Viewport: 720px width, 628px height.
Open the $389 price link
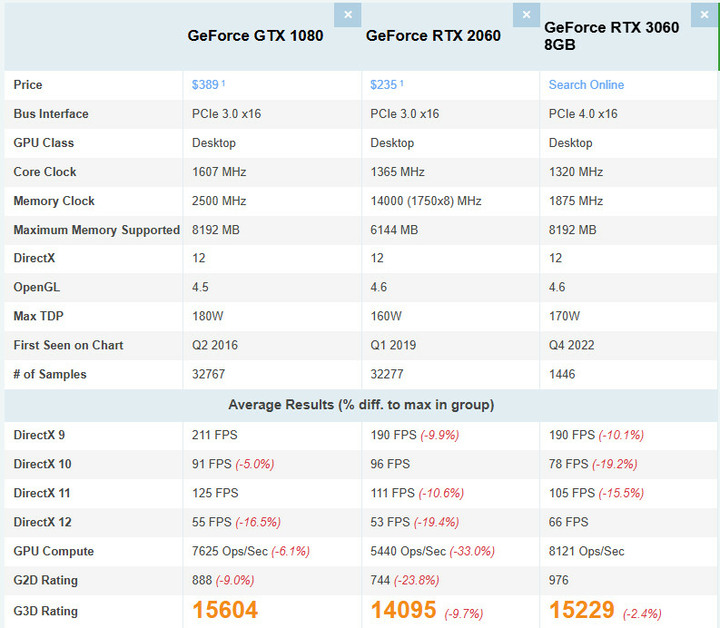point(205,85)
